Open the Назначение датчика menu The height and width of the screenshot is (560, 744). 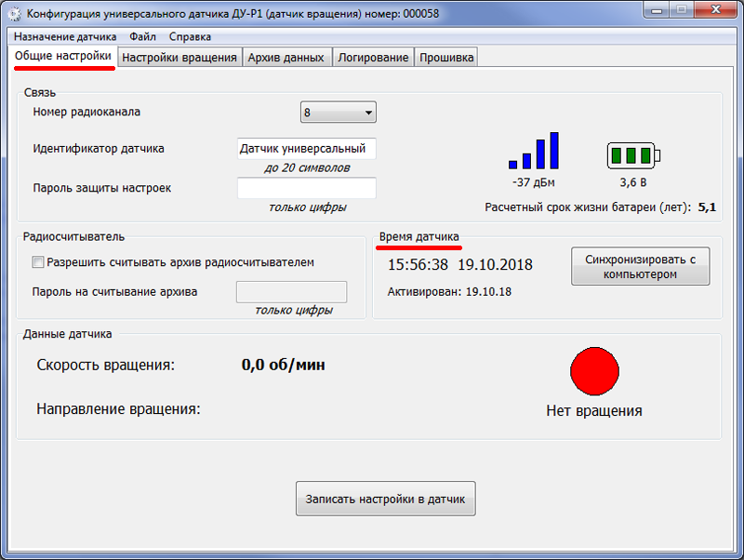(65, 36)
